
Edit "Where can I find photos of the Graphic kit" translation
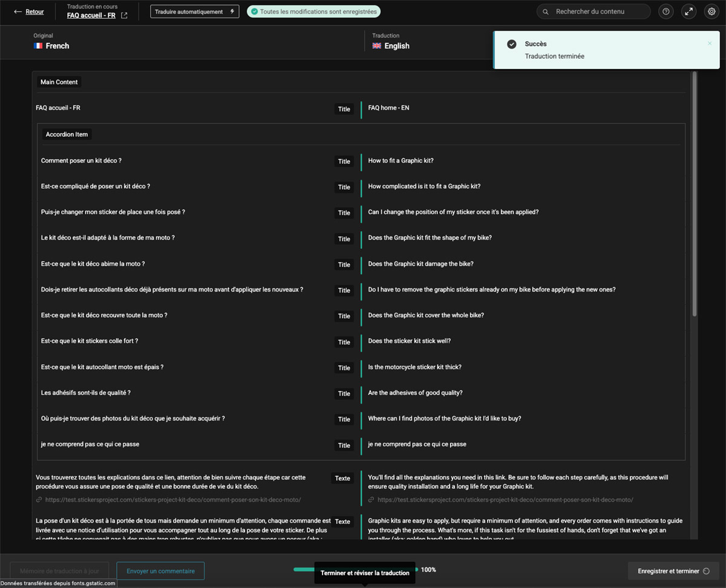coord(444,419)
